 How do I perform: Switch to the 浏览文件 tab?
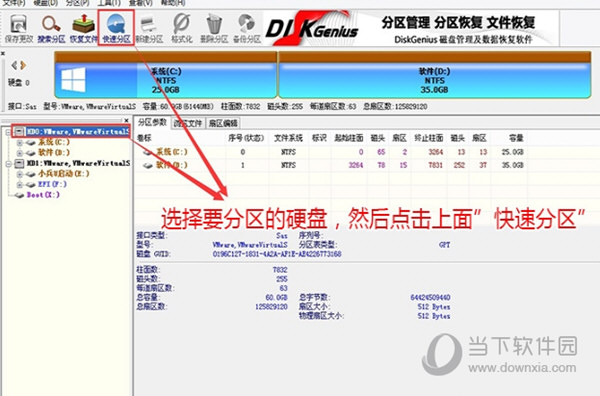(x=188, y=123)
